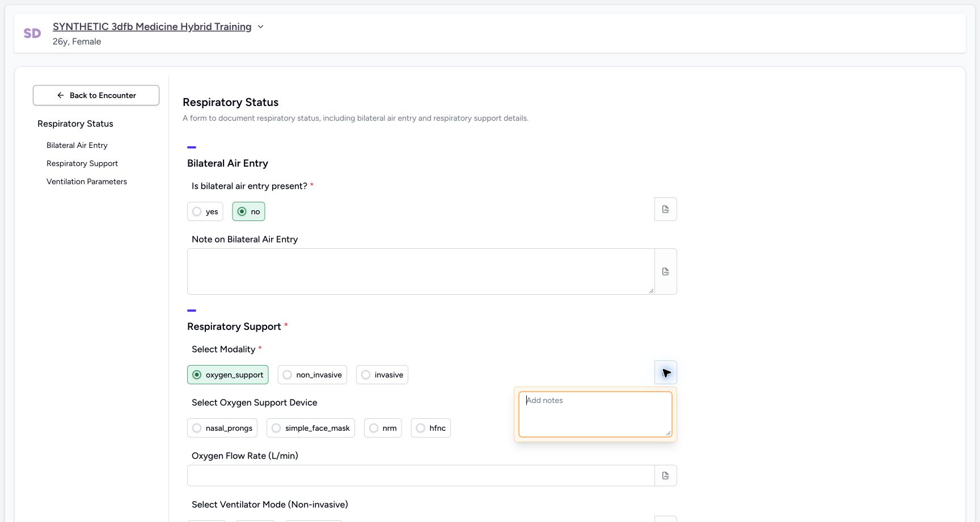The image size is (980, 522).
Task: Expand patient dropdown chevron beside name
Action: click(x=260, y=27)
